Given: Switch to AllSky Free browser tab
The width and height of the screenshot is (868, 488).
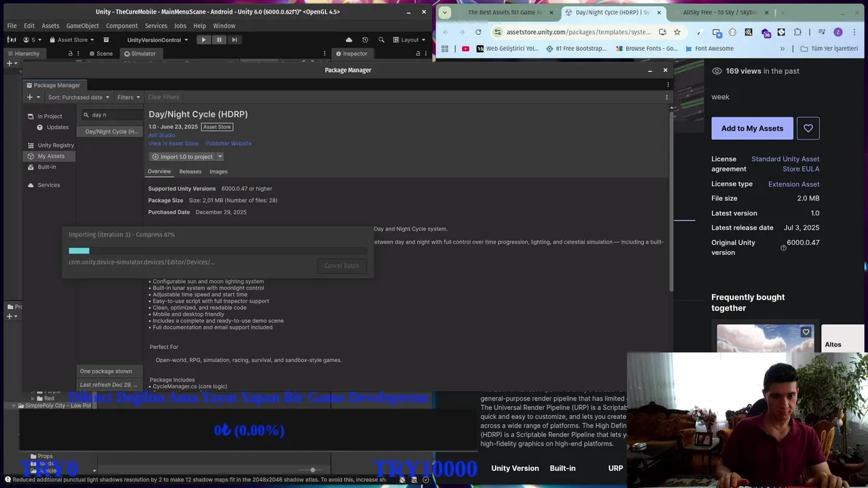Looking at the screenshot, I should 719,12.
